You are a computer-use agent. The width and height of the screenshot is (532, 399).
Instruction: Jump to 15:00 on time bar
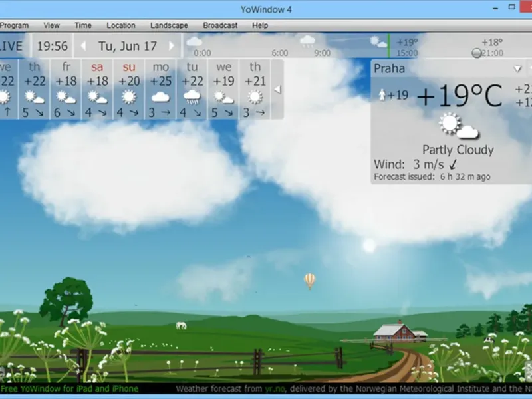(407, 53)
